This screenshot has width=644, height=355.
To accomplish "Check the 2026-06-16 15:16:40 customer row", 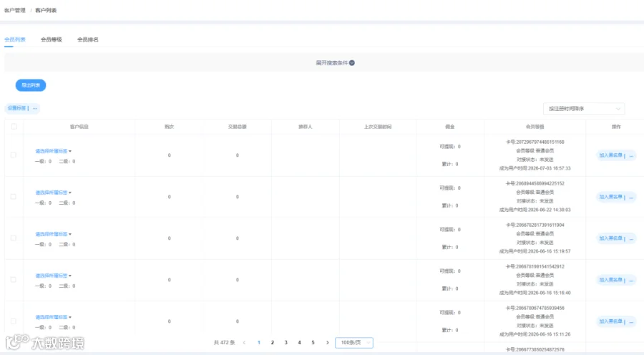I will click(14, 280).
